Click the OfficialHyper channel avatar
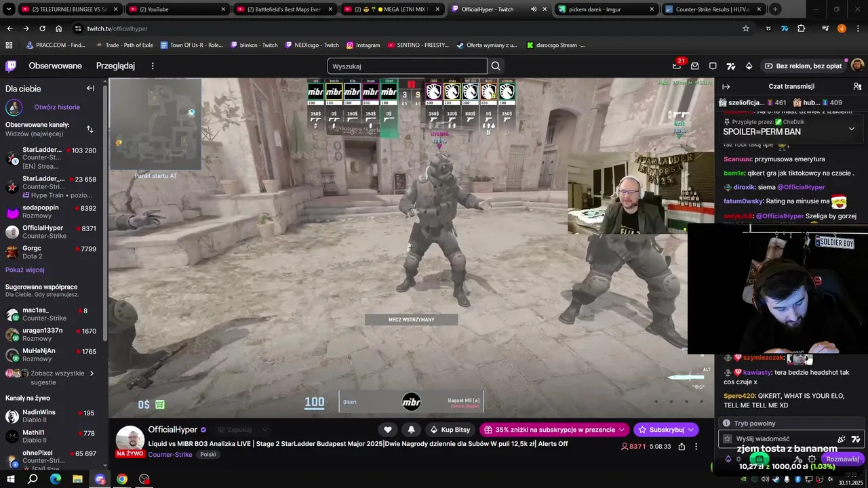 click(130, 441)
